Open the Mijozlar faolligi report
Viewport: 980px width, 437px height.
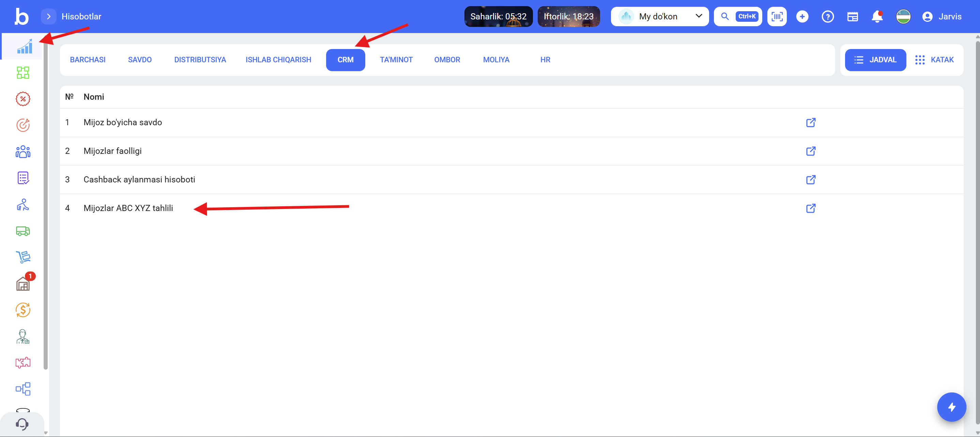[x=112, y=151]
